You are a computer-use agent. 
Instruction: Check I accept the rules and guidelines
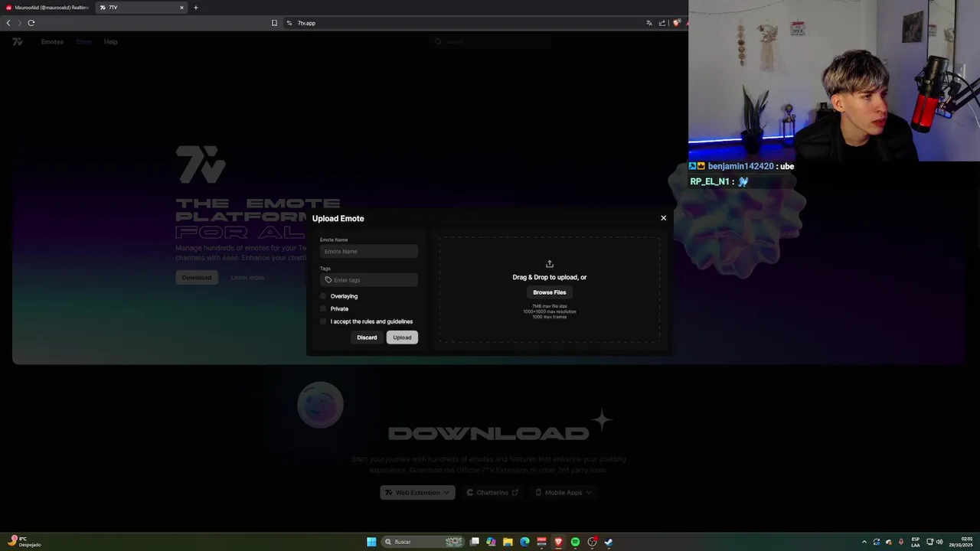323,321
